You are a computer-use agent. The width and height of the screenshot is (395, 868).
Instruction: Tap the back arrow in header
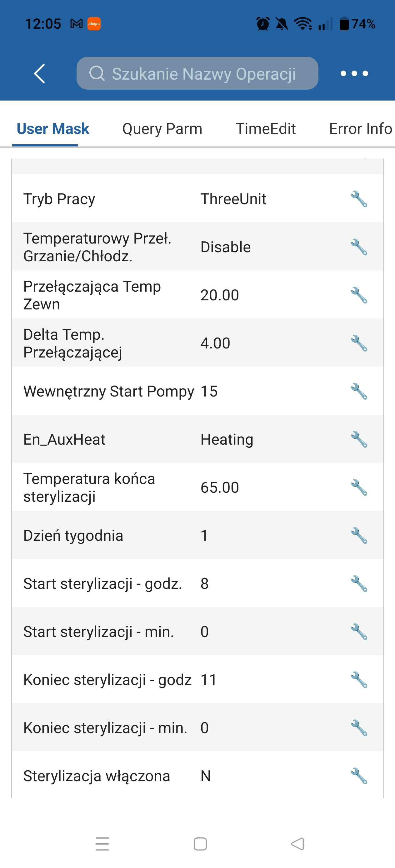(40, 73)
